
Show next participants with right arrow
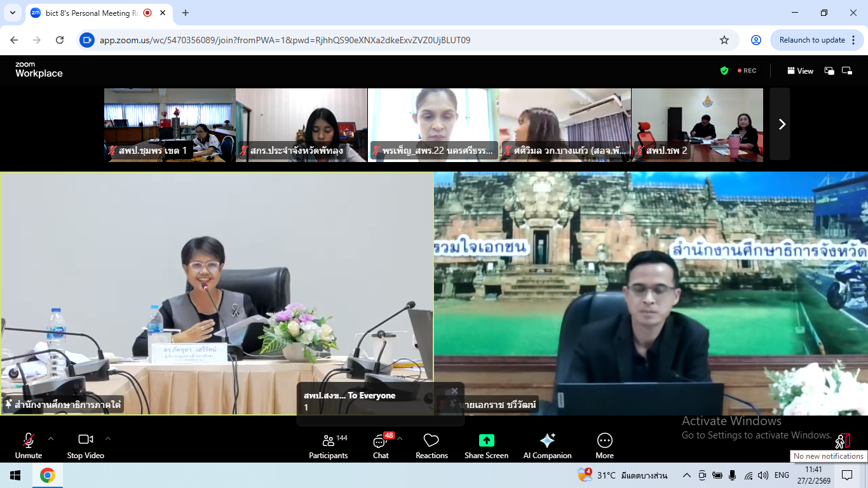coord(782,125)
